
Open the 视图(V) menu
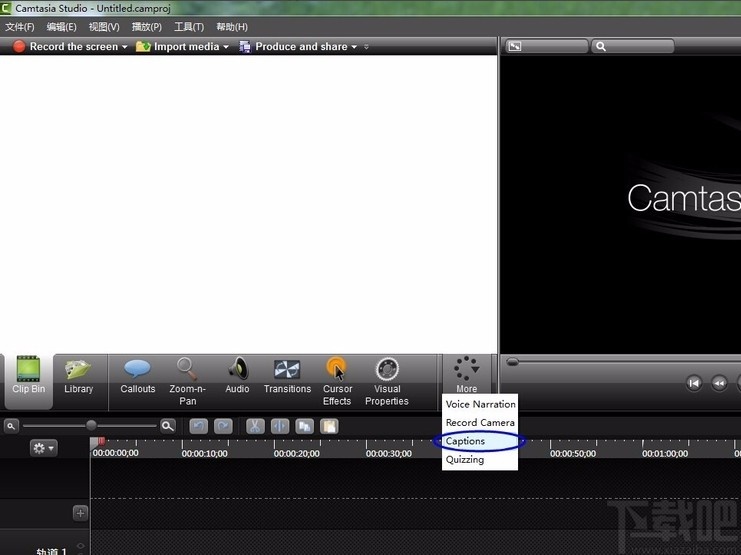pos(104,27)
